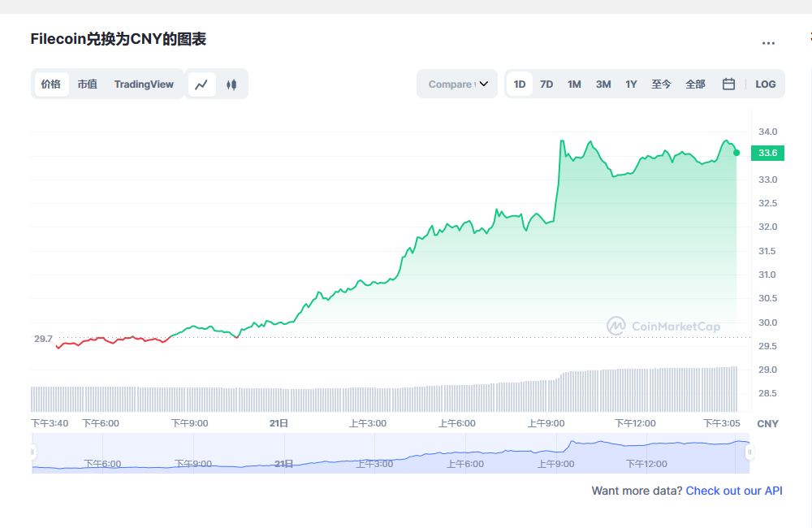Grab the left handle of range selector
This screenshot has width=812, height=528.
pyautogui.click(x=32, y=452)
